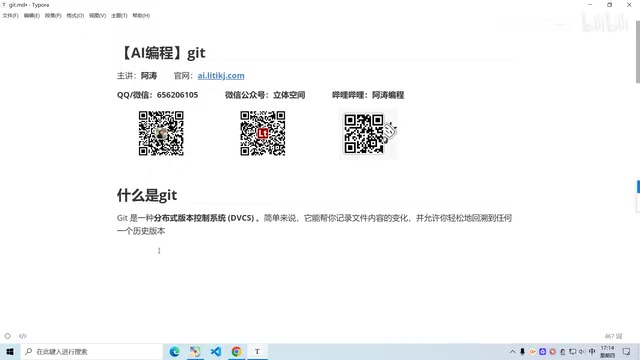This screenshot has width=640, height=360.
Task: Open Microsoft Edge from the taskbar
Action: coord(175,351)
